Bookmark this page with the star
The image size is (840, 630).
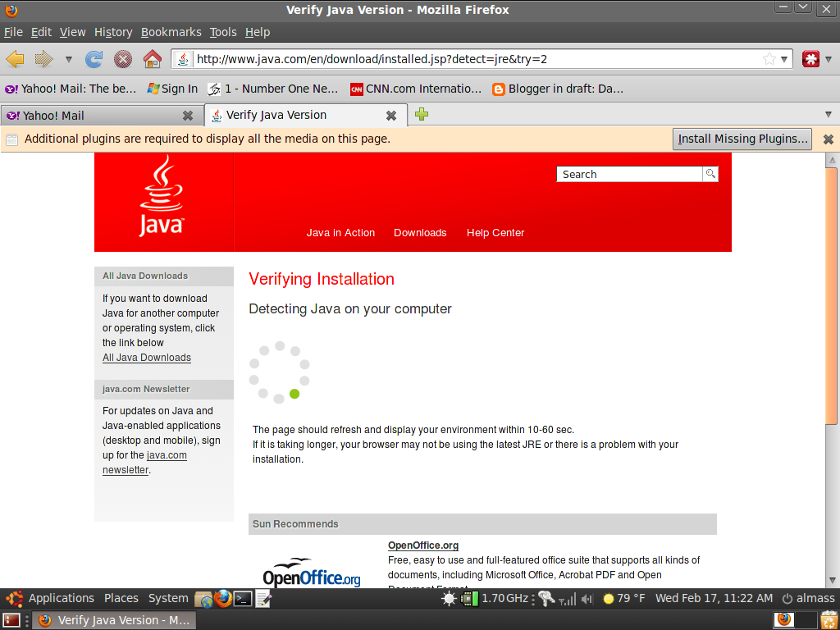point(769,59)
